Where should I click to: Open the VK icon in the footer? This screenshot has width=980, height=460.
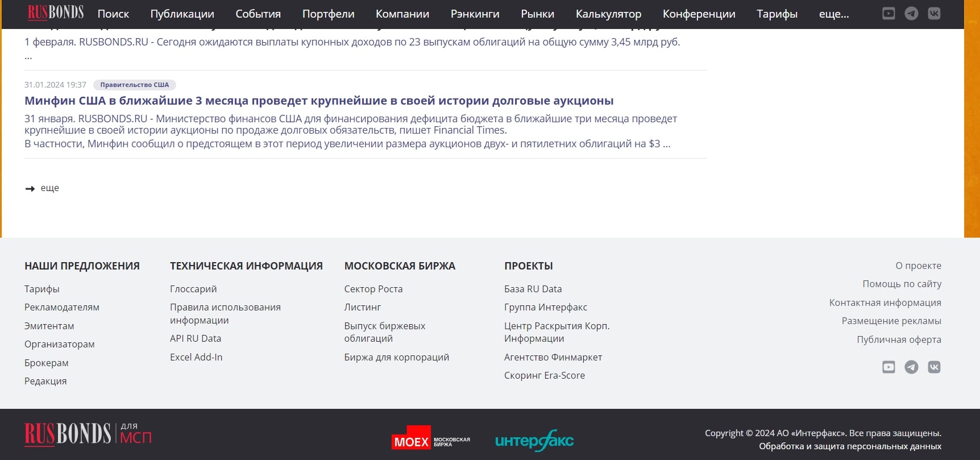click(934, 367)
